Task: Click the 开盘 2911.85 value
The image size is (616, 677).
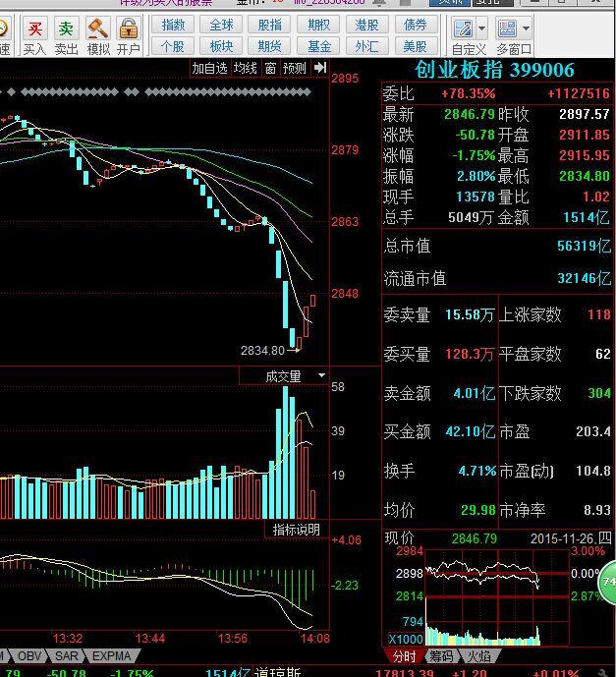Action: [584, 135]
